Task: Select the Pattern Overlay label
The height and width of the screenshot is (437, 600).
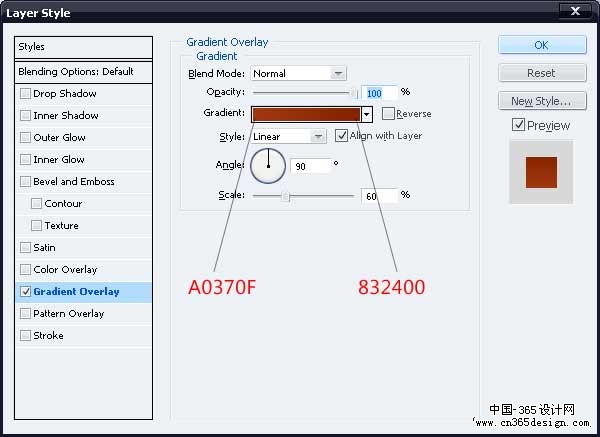Action: click(69, 314)
